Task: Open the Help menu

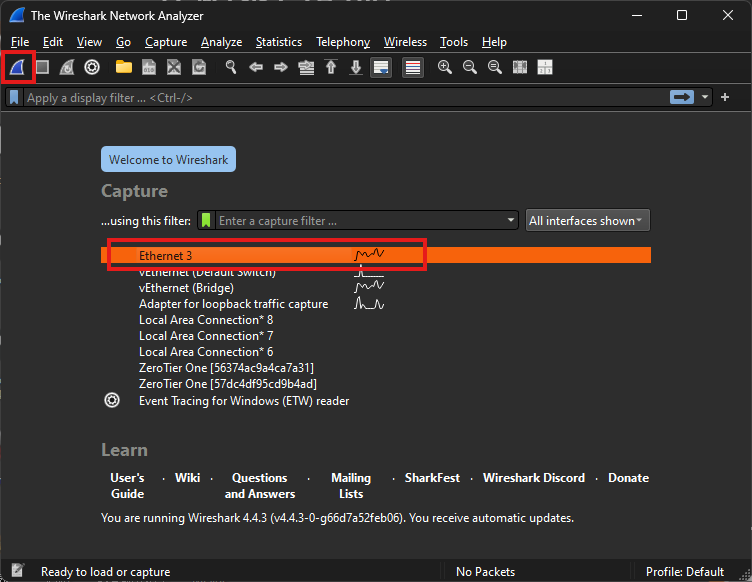Action: [x=494, y=42]
